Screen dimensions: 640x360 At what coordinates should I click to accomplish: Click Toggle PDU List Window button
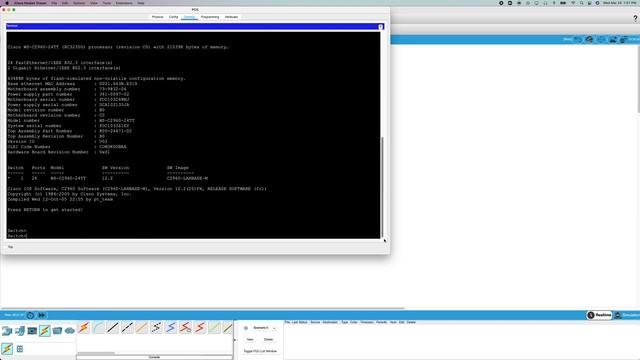[260, 351]
